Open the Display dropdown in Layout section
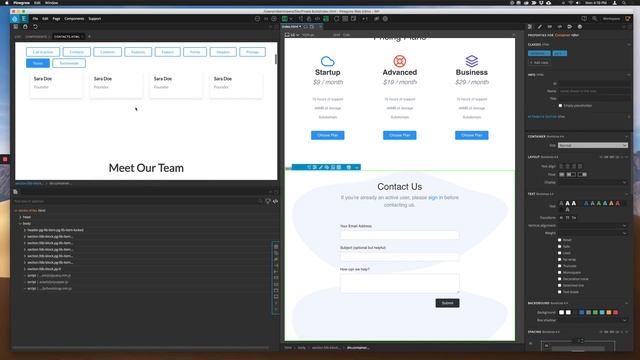The height and width of the screenshot is (360, 640). pos(592,182)
